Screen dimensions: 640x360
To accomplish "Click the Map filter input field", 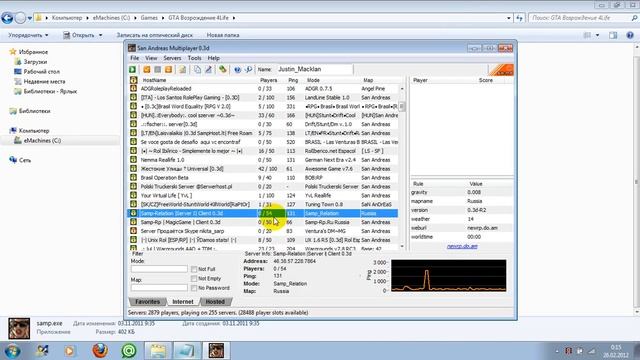I will pyautogui.click(x=159, y=288).
